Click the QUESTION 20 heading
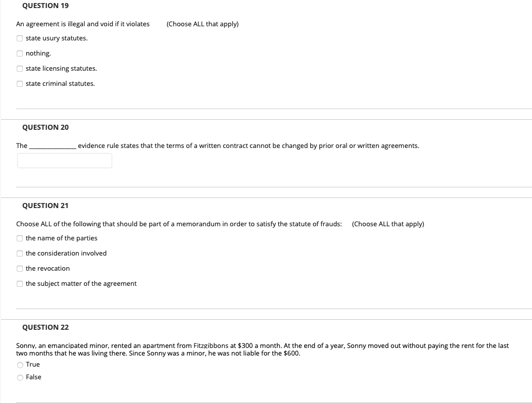This screenshot has height=403, width=532. click(45, 127)
